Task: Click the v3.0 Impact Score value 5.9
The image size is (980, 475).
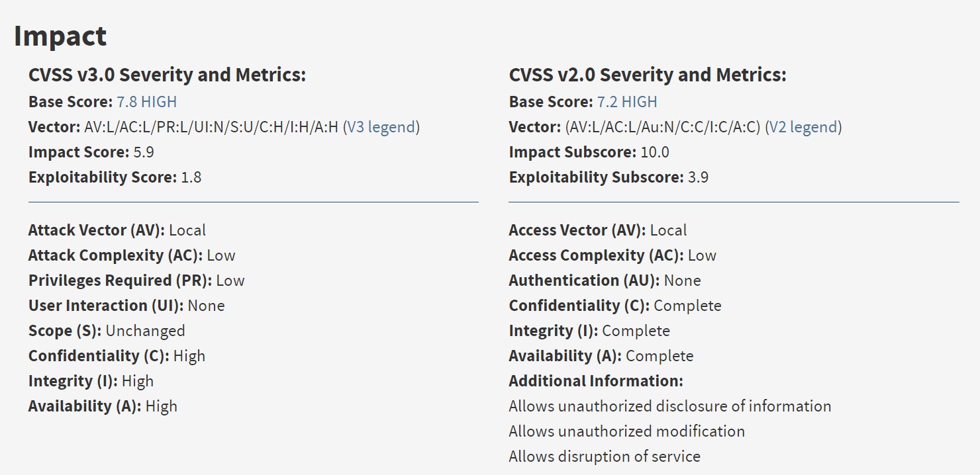Action: [144, 152]
